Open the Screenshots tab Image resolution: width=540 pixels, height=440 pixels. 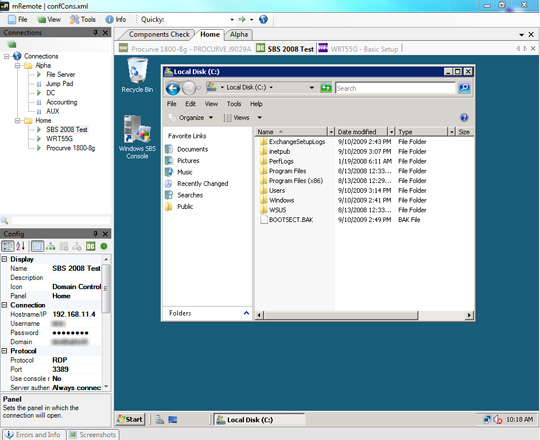click(93, 435)
